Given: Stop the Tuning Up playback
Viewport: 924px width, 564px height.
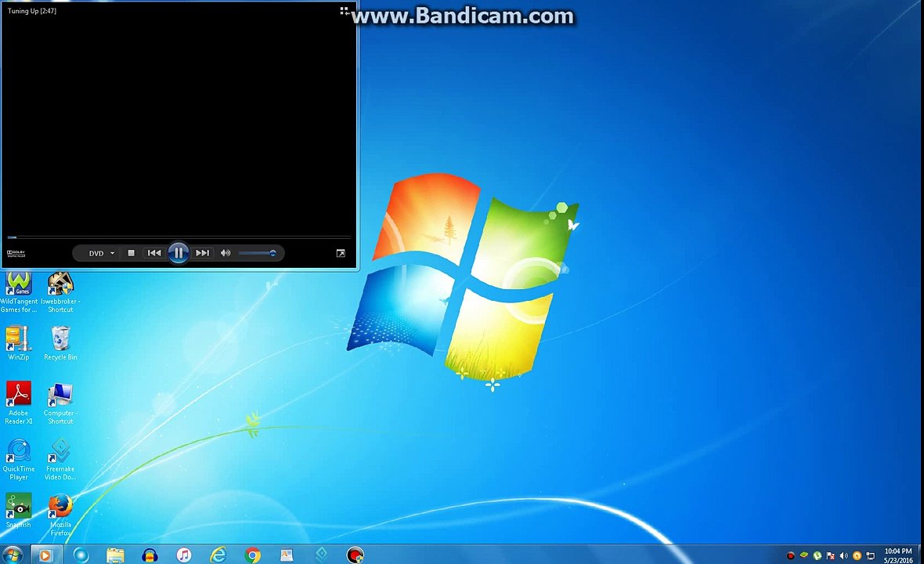Looking at the screenshot, I should click(x=132, y=253).
